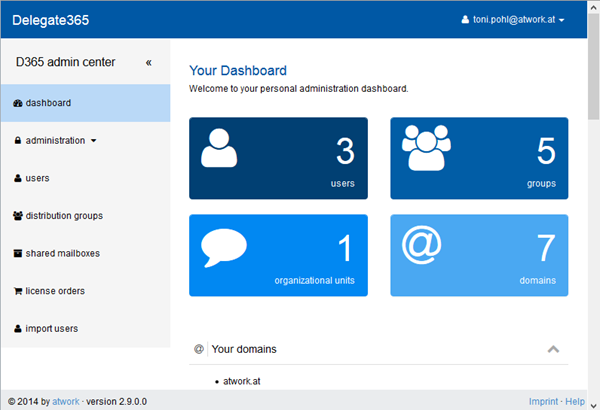600x410 pixels.
Task: Click the dashboard gauge icon in sidebar
Action: tap(18, 103)
